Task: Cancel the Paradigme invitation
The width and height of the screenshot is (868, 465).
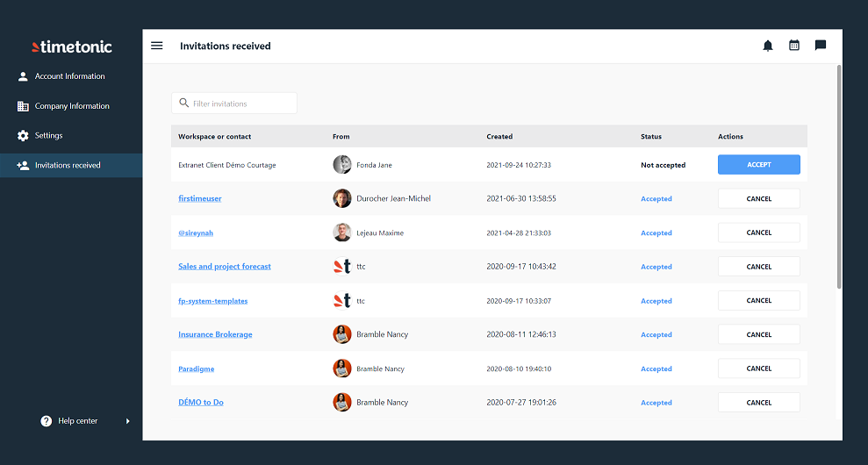Action: click(x=758, y=368)
